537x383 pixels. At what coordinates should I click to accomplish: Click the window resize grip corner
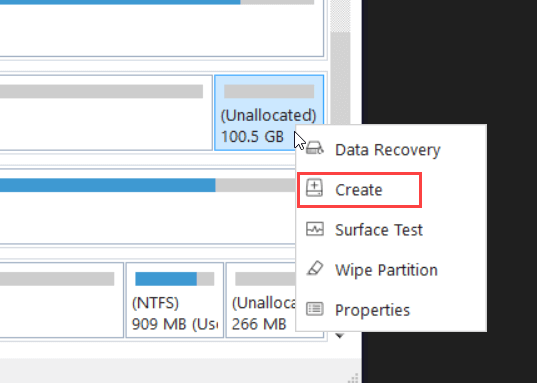(x=353, y=378)
